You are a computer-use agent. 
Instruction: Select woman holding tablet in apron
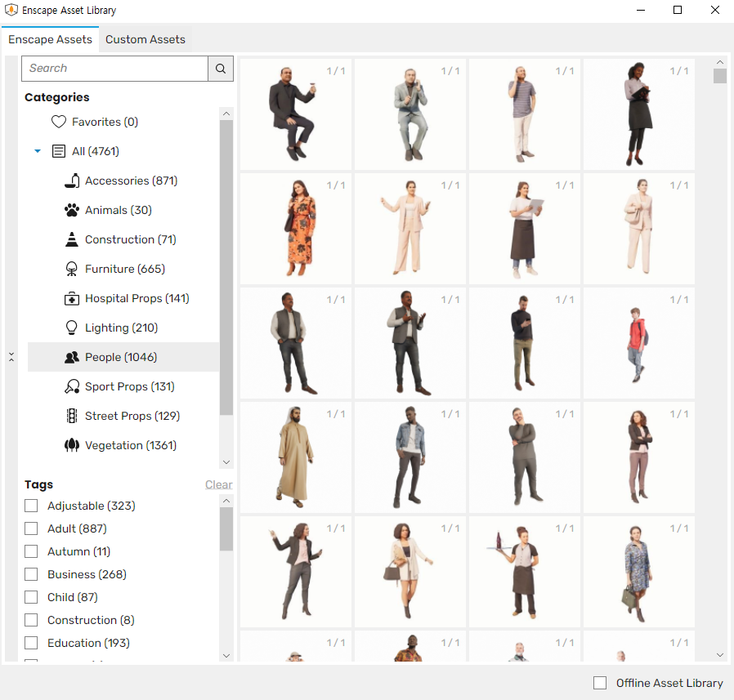pos(524,229)
